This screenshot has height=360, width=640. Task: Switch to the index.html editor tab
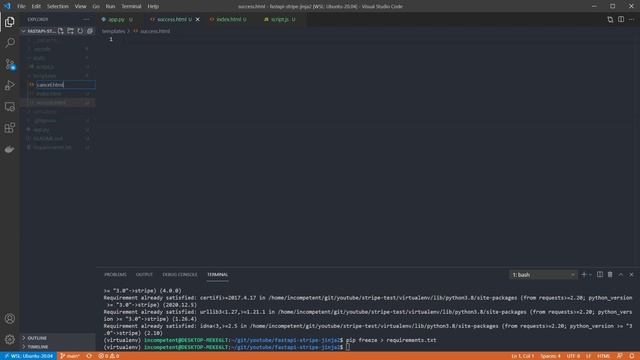click(x=231, y=19)
